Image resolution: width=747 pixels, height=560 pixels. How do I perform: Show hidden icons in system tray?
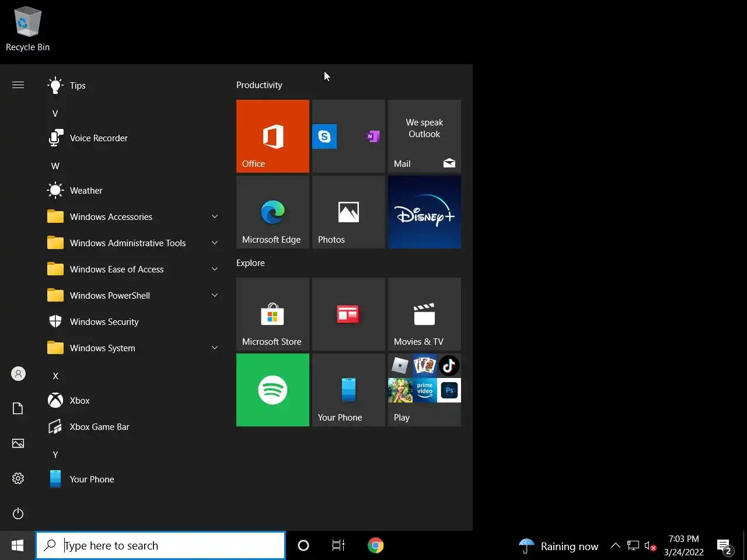[615, 546]
